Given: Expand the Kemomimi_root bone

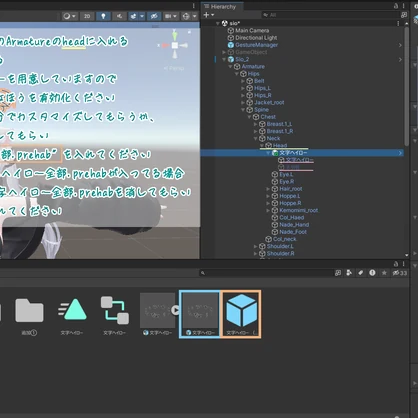Looking at the screenshot, I should (268, 210).
